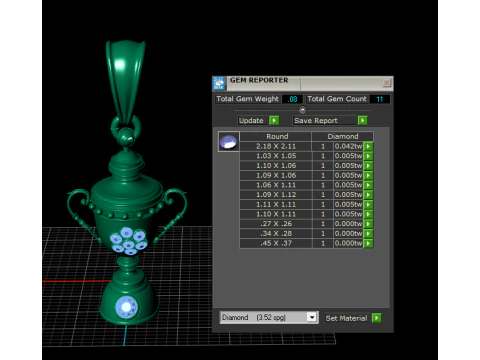Click the Update button label
Viewport: 480px width, 360px height.
[251, 120]
